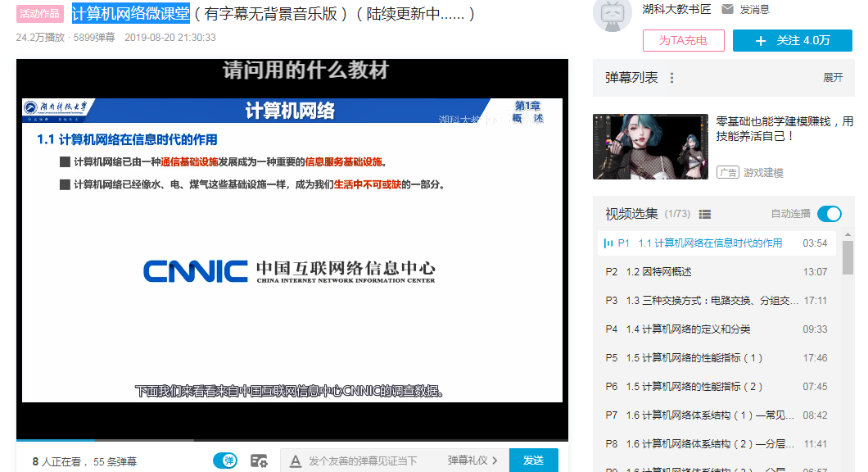This screenshot has height=472, width=868.
Task: Click the 活动作品 badge
Action: point(40,13)
